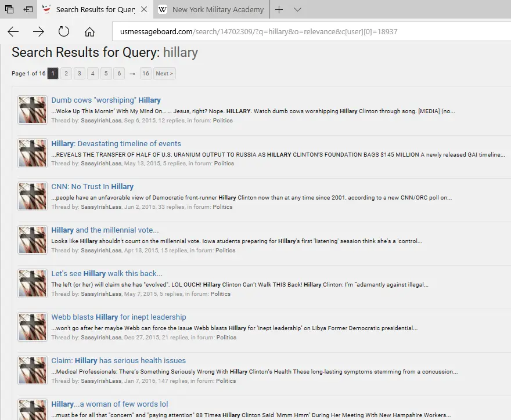Click the Next page button
Viewport: 511px width, 420px height.
(x=164, y=74)
